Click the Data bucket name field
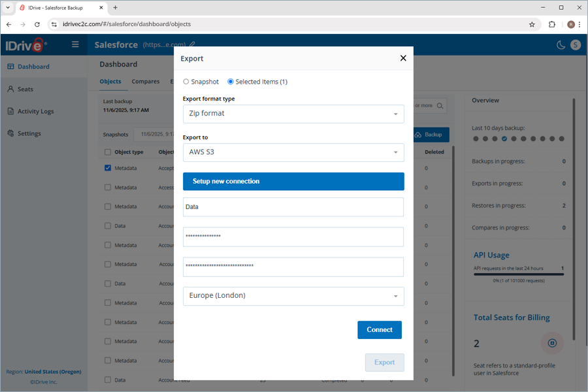The height and width of the screenshot is (392, 588). click(x=293, y=207)
